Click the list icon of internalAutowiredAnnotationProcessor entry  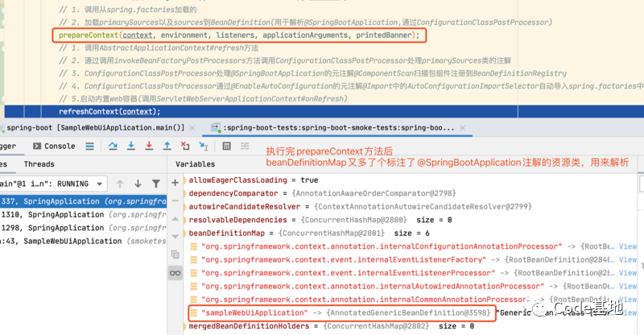tap(194, 286)
